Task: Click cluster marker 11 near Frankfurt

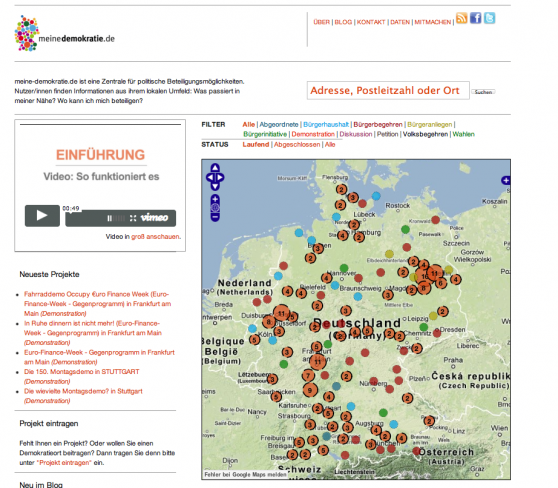Action: (x=317, y=362)
